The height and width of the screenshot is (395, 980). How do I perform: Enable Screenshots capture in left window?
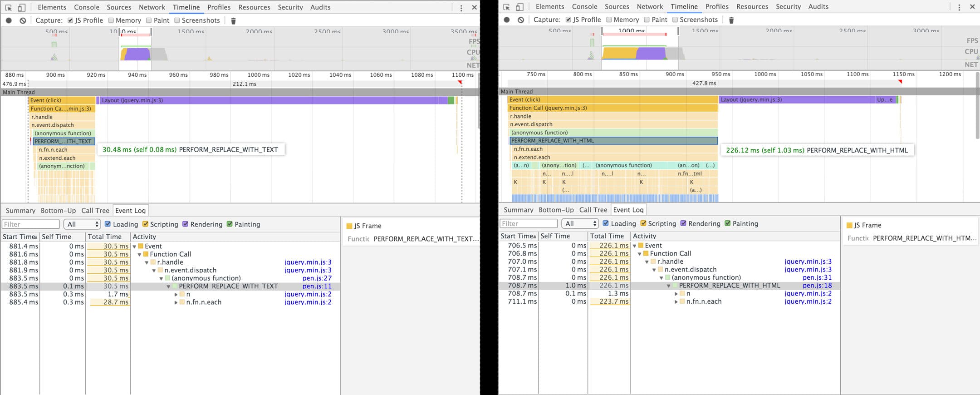[177, 20]
